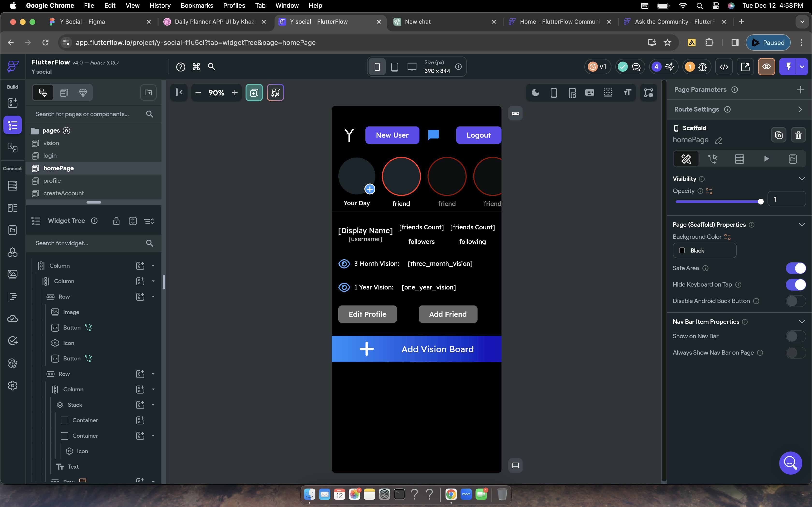
Task: Enable Show on Nav Bar switch
Action: tap(795, 336)
